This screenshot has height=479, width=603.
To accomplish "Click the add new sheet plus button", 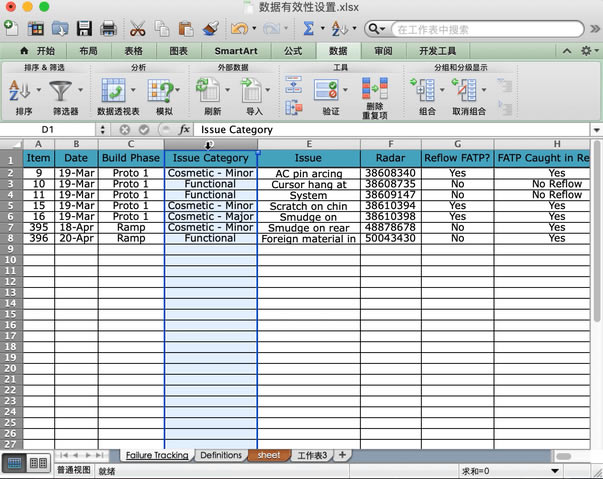I will pyautogui.click(x=342, y=455).
